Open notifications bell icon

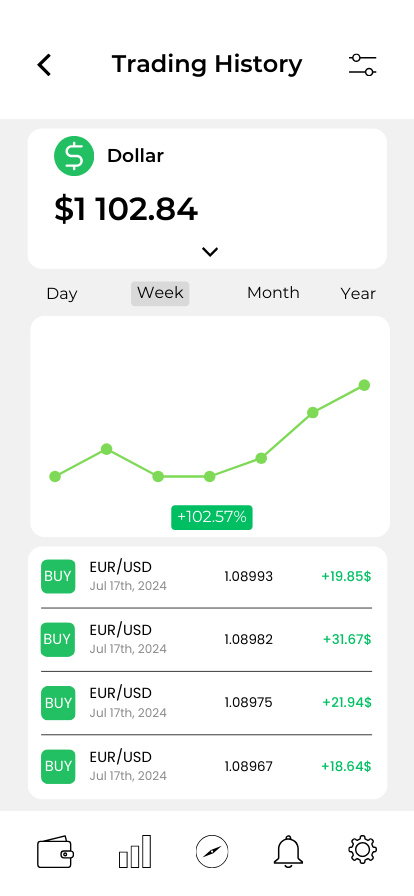point(288,851)
